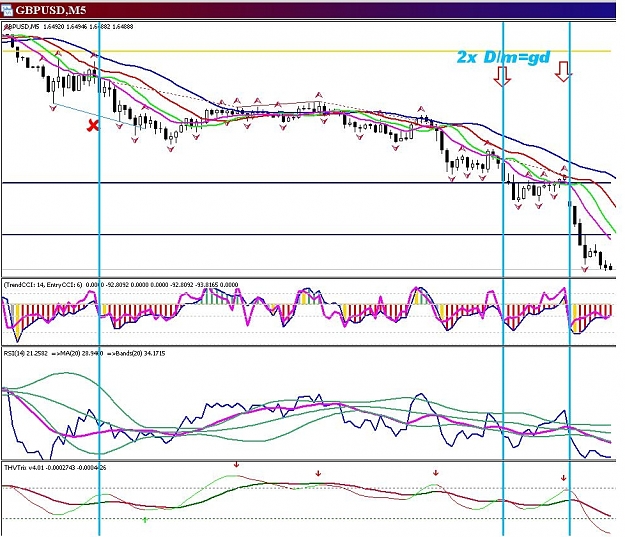The image size is (625, 537).
Task: Select the GBPUSD,M5 window title text
Action: (x=51, y=10)
